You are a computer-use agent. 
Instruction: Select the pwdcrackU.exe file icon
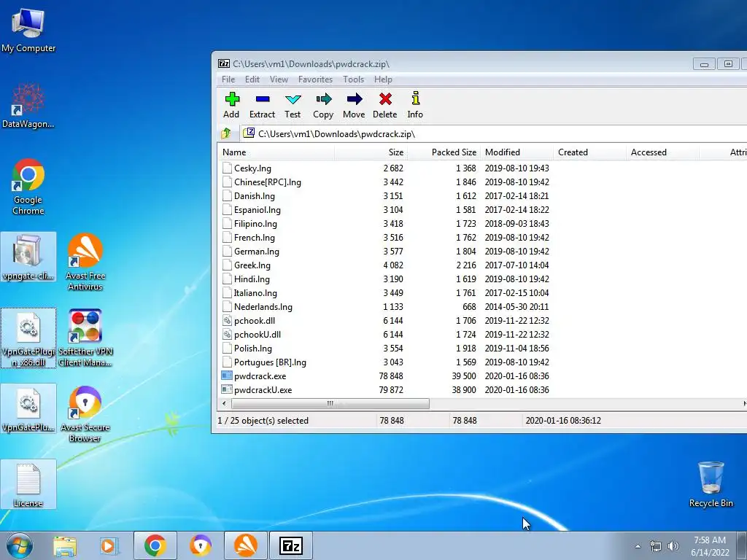pyautogui.click(x=227, y=389)
